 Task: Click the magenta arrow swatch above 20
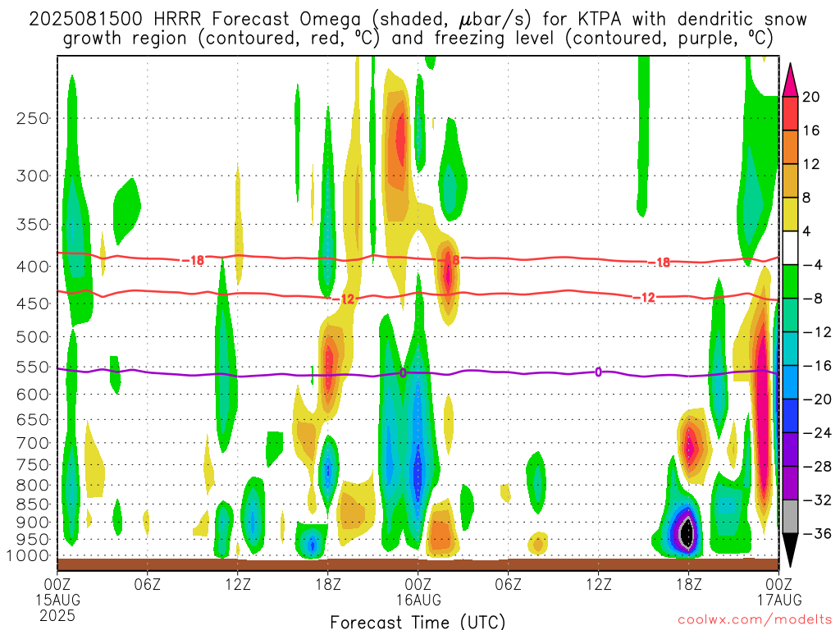(790, 80)
